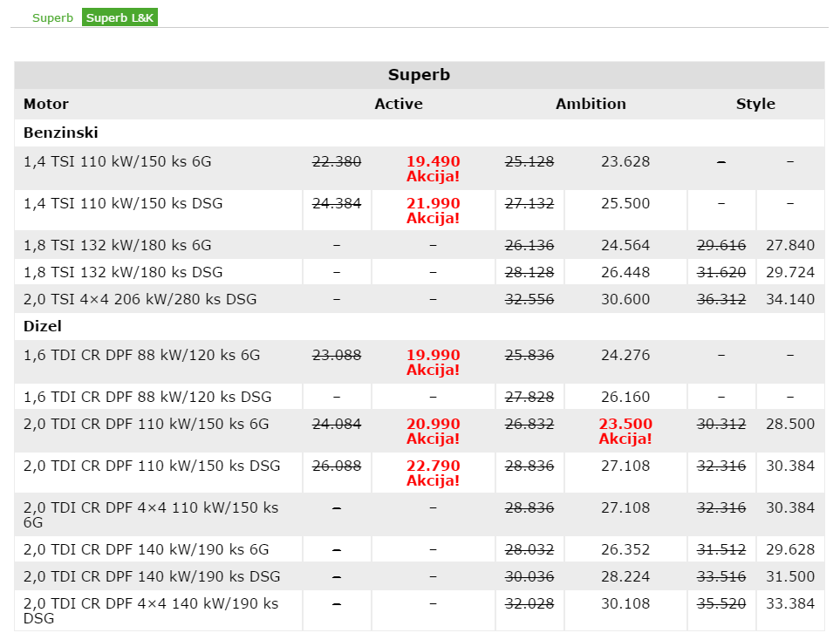Click 1,6 TDI CR DPF 88 kW/120 ks 6G label

pyautogui.click(x=142, y=355)
